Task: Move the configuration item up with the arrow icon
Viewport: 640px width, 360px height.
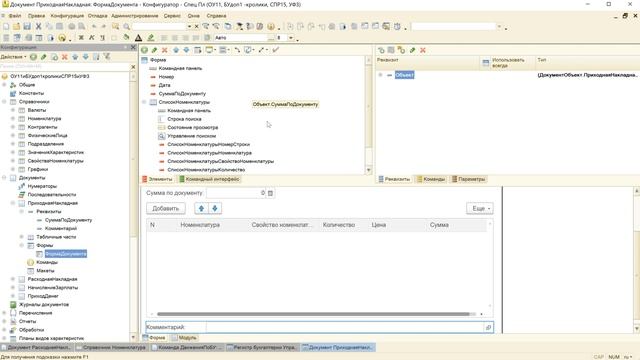Action: click(x=75, y=57)
